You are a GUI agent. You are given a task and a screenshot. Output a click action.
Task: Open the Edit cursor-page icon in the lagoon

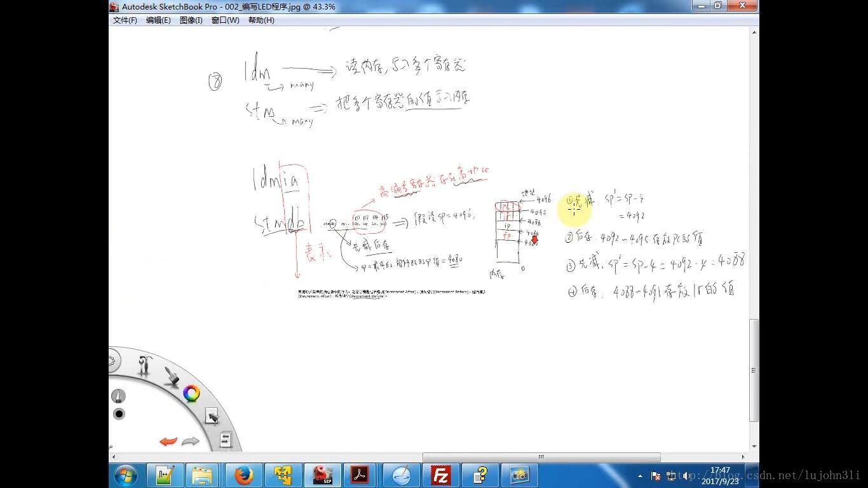[212, 416]
